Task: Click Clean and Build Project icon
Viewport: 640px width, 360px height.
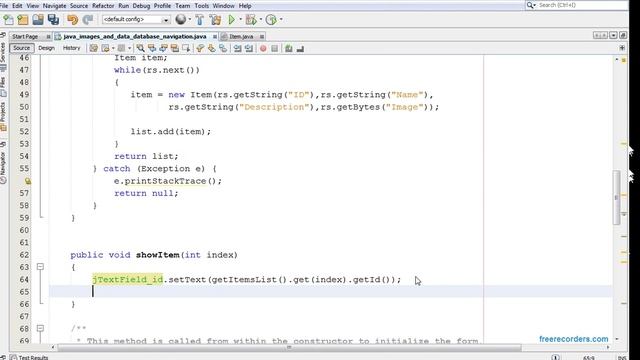Action: click(x=215, y=20)
